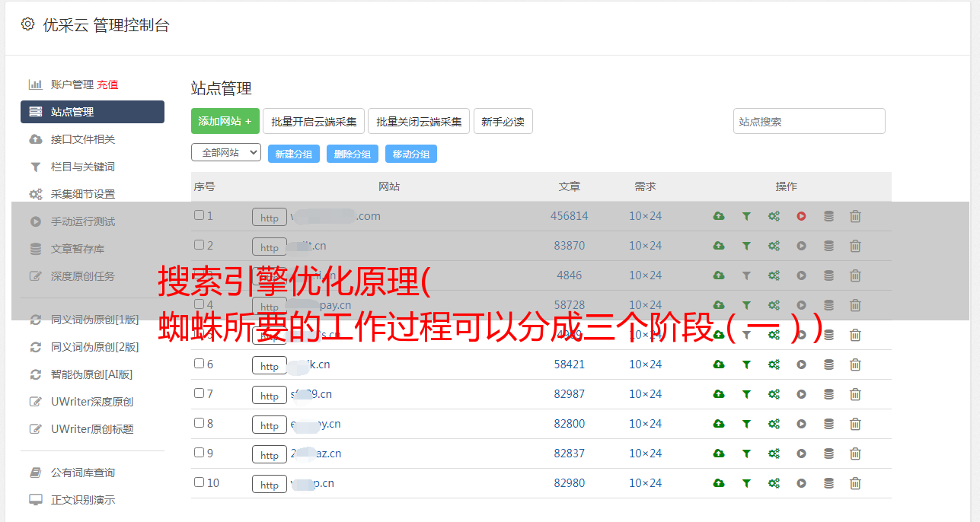Click the 移动分组 button
This screenshot has height=522, width=980.
(411, 154)
